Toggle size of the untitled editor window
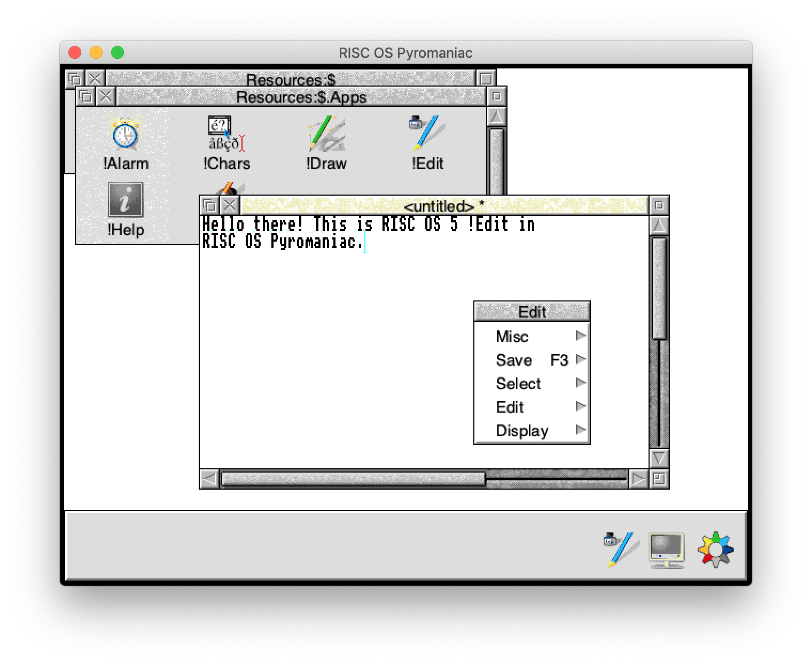812x665 pixels. pyautogui.click(x=659, y=205)
